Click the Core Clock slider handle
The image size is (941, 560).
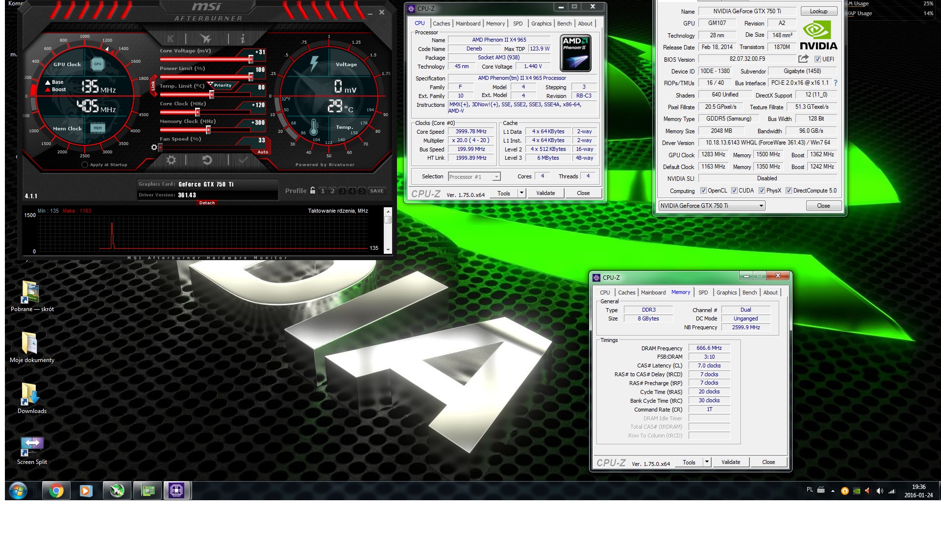coord(197,112)
